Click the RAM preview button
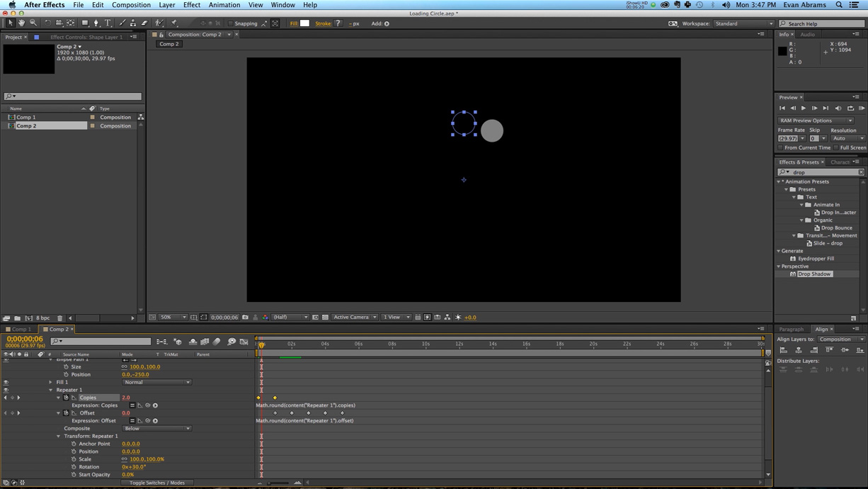 click(862, 108)
